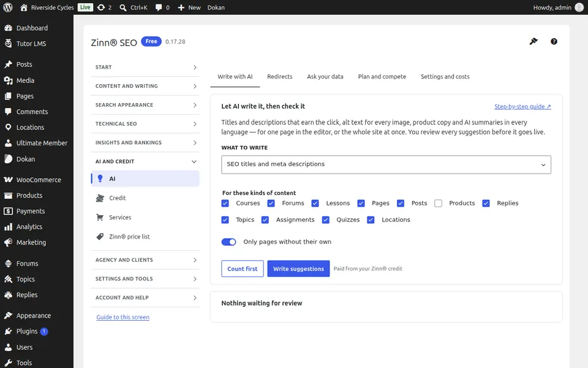This screenshot has width=588, height=368.
Task: Enable the Products checkbox
Action: pyautogui.click(x=438, y=203)
